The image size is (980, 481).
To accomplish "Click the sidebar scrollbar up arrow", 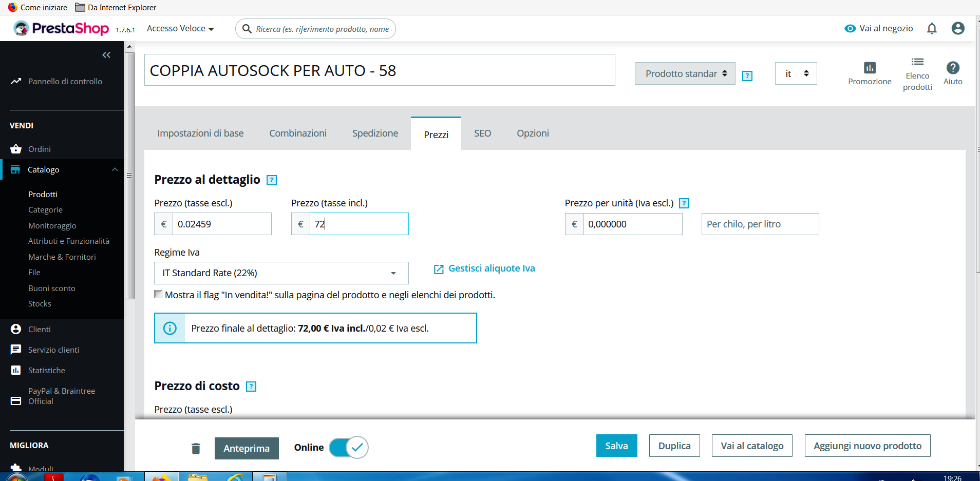I will (129, 46).
